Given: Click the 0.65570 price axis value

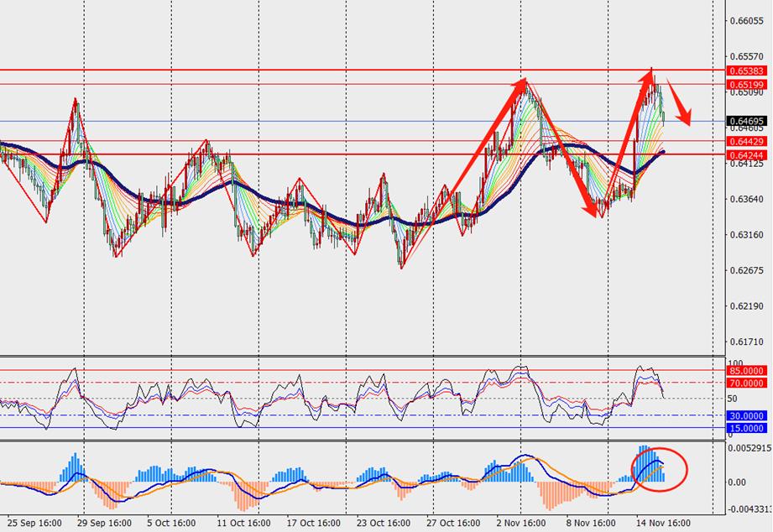Looking at the screenshot, I should coord(747,56).
